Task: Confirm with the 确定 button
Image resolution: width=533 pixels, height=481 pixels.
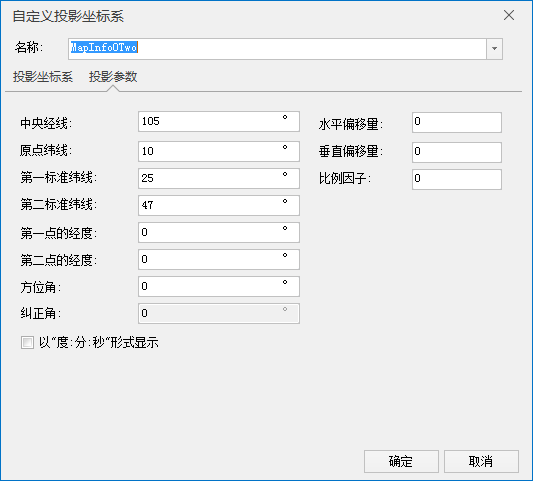Action: tap(401, 461)
